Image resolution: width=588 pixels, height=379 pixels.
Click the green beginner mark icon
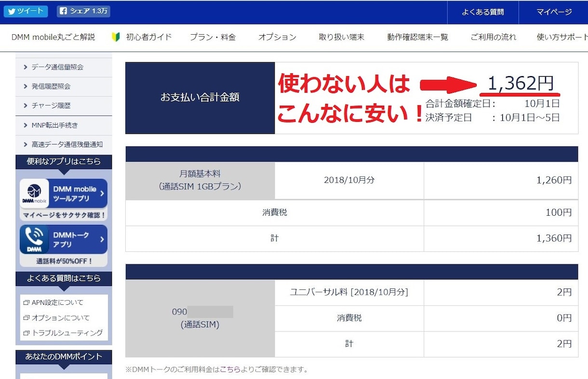point(116,37)
